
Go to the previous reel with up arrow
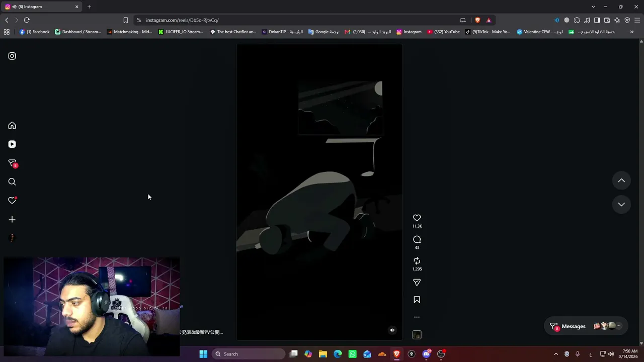coord(621,180)
